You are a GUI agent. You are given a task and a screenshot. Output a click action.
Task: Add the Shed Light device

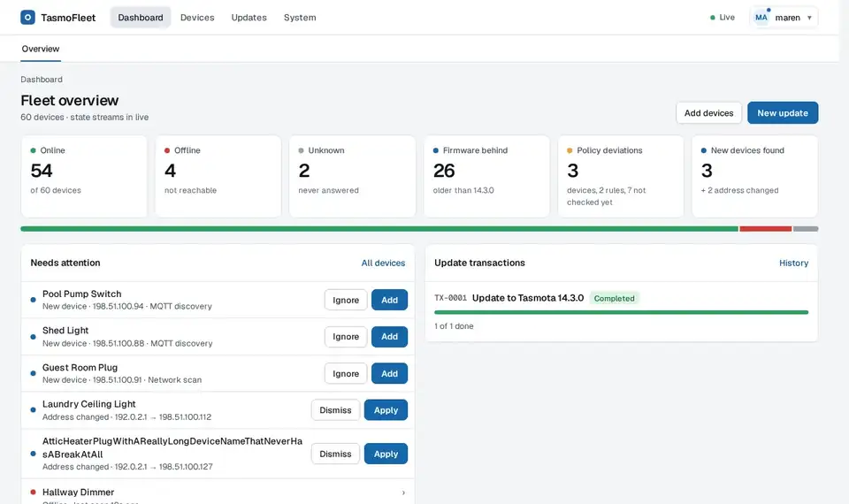[x=389, y=337]
